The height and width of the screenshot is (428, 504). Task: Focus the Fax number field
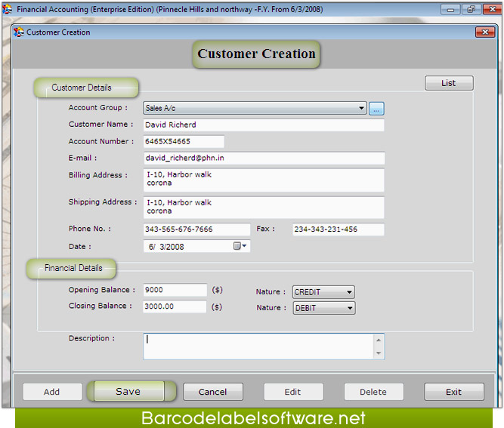pyautogui.click(x=339, y=229)
